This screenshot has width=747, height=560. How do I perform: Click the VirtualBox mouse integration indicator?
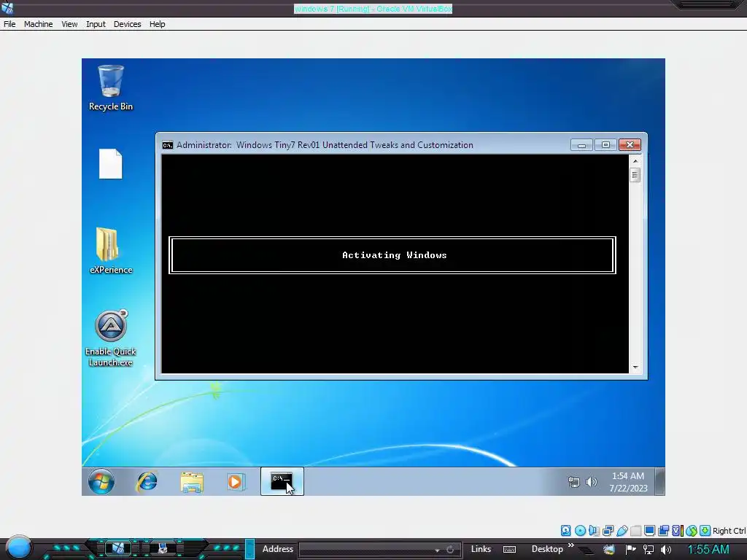[x=692, y=531]
